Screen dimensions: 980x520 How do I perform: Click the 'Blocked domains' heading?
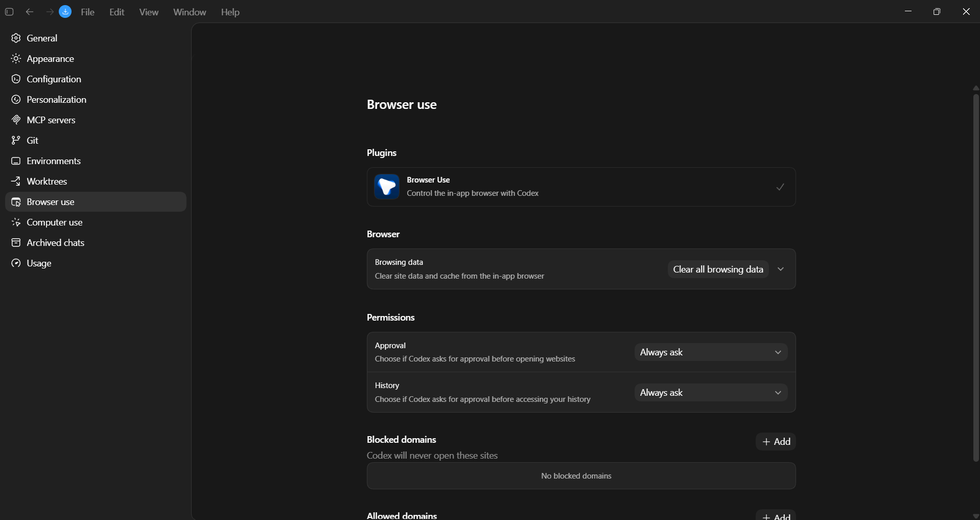point(402,440)
